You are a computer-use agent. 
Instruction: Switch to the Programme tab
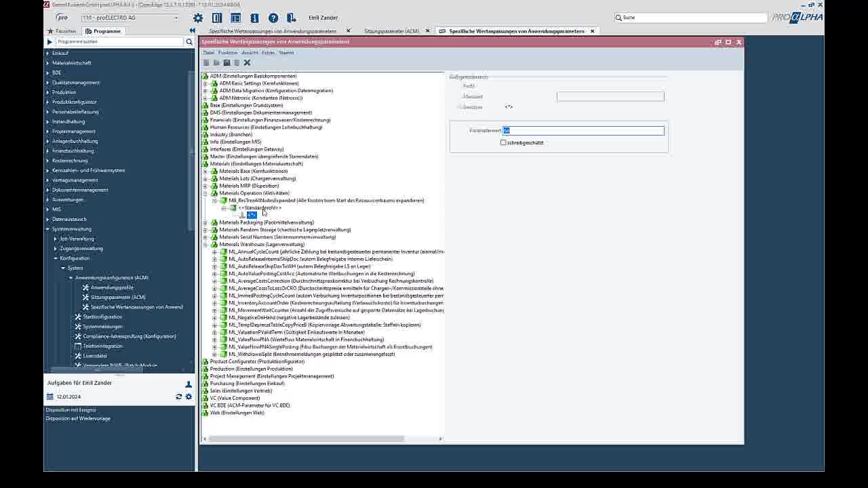pyautogui.click(x=103, y=31)
